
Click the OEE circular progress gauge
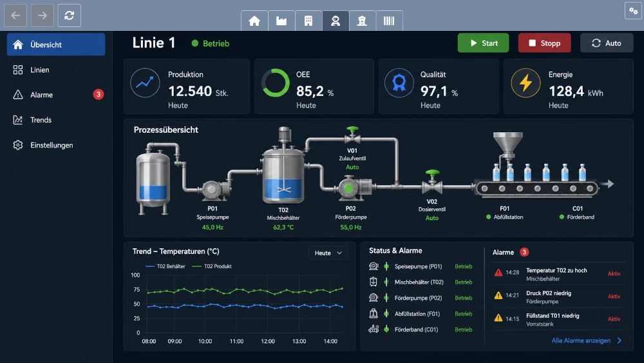(x=276, y=83)
